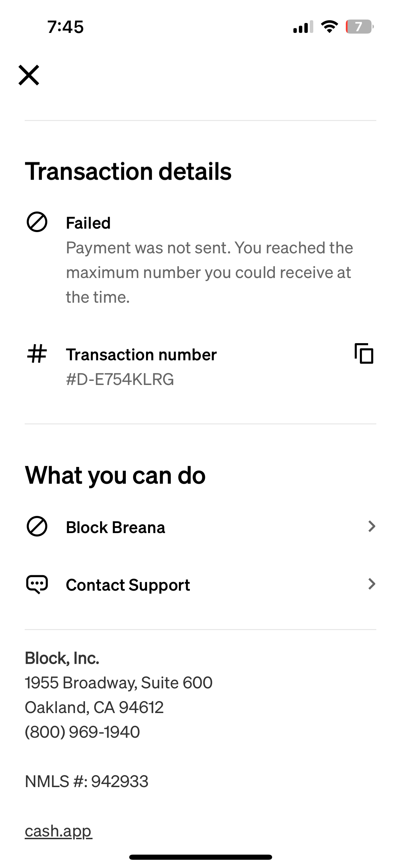Tap the block icon next to Block Breana
This screenshot has height=868, width=401.
click(37, 526)
